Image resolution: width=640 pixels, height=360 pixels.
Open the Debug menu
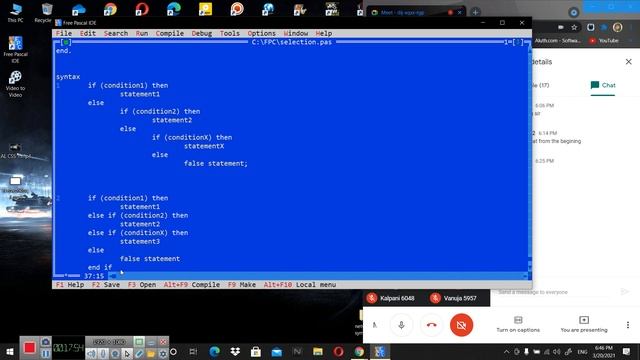point(202,33)
